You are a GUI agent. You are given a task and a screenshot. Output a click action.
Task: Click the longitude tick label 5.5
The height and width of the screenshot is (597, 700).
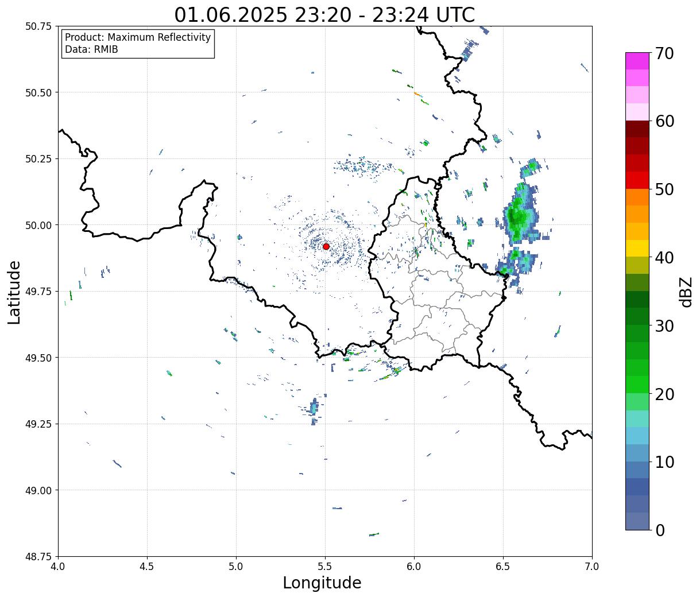pyautogui.click(x=325, y=567)
